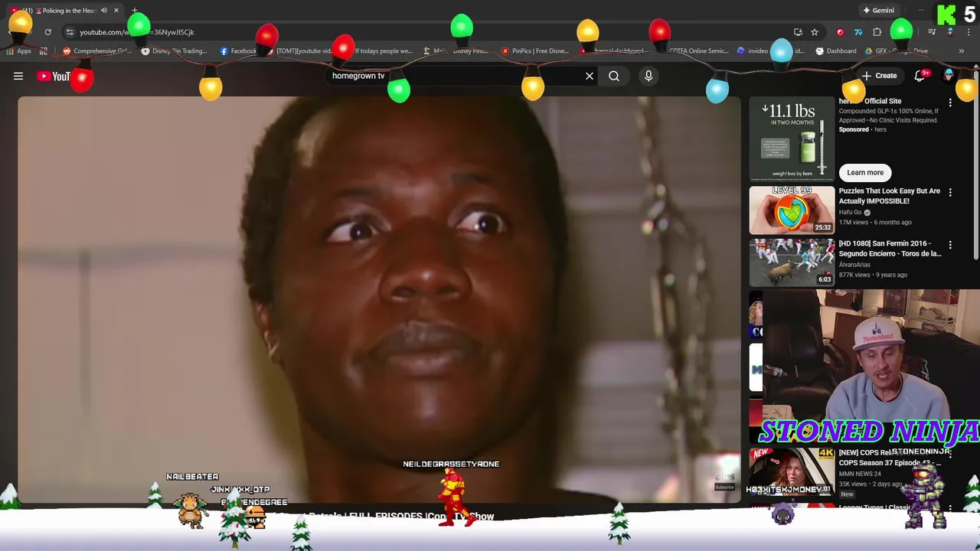Open Chrome profile avatar

click(x=950, y=32)
